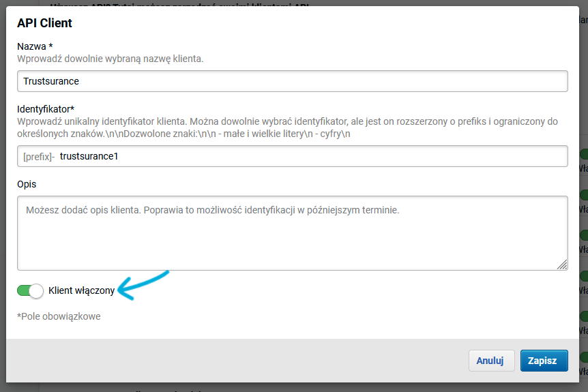The image size is (588, 392).
Task: Click the Klient włączony label text
Action: [81, 290]
